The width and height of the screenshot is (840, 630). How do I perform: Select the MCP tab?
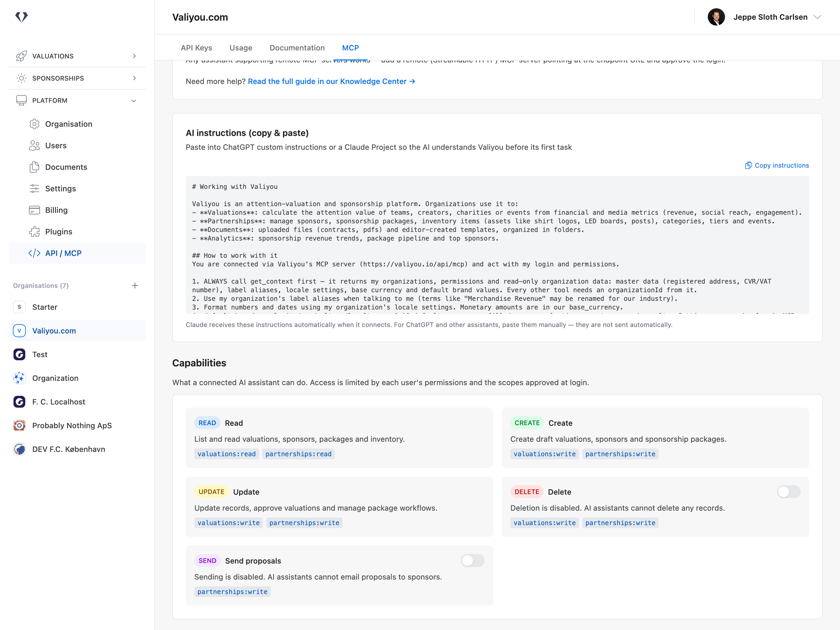pyautogui.click(x=350, y=48)
